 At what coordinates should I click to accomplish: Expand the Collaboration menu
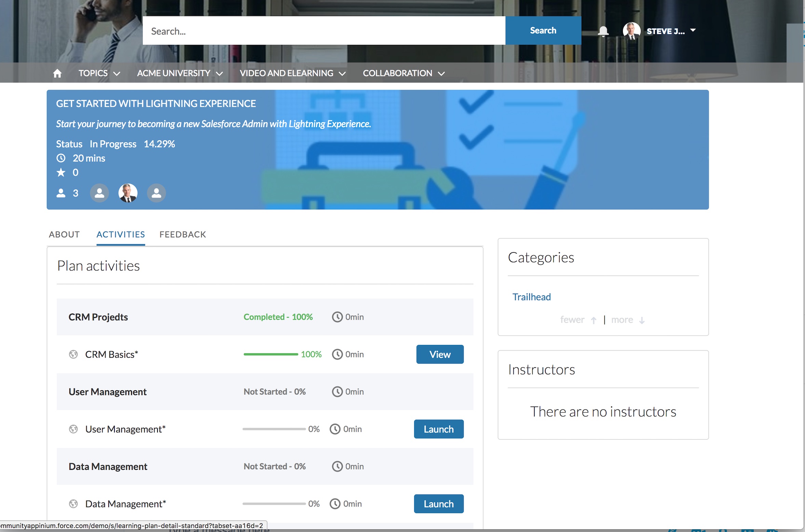point(404,73)
